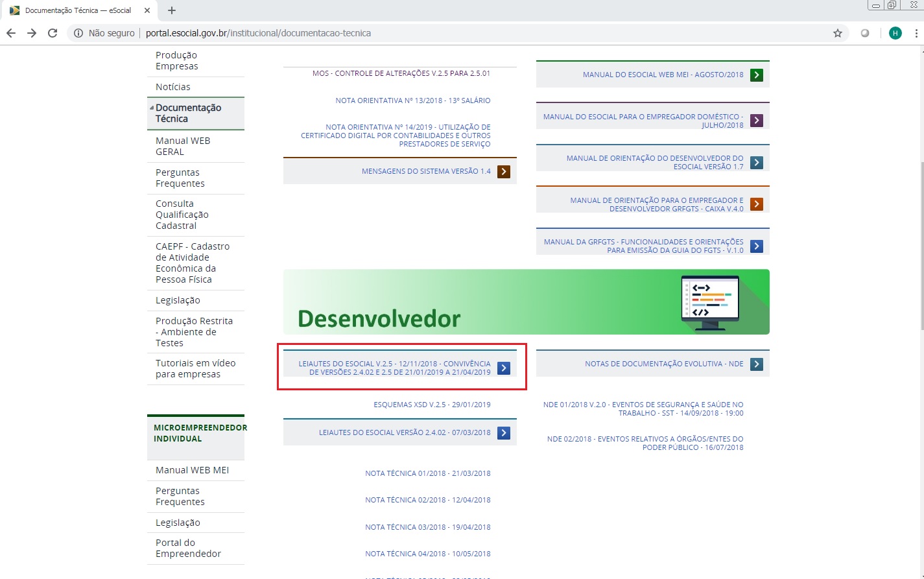
Task: Open NDE 01/2018 Segurança e Saúde link
Action: point(643,408)
